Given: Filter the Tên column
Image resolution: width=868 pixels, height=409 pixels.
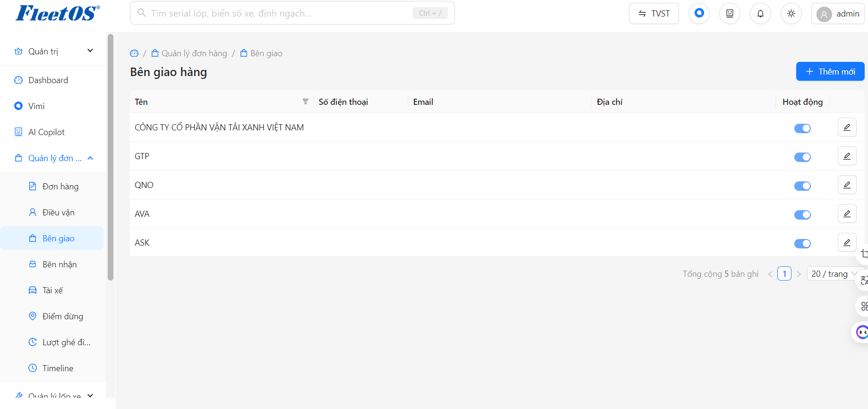Looking at the screenshot, I should click(305, 102).
